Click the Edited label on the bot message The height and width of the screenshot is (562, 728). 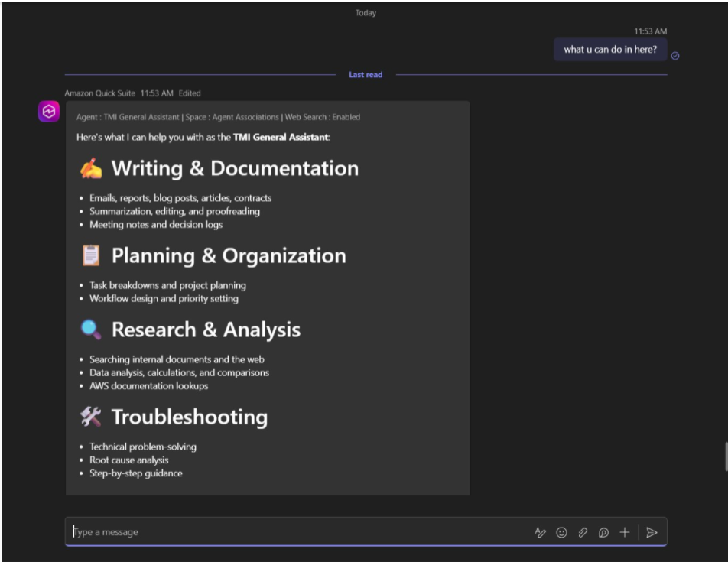coord(190,93)
